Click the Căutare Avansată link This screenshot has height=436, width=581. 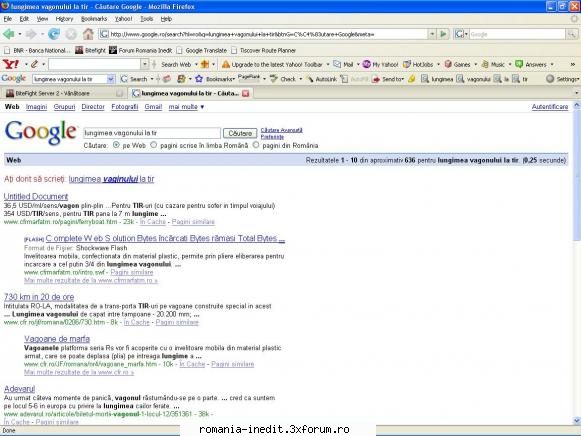(282, 130)
